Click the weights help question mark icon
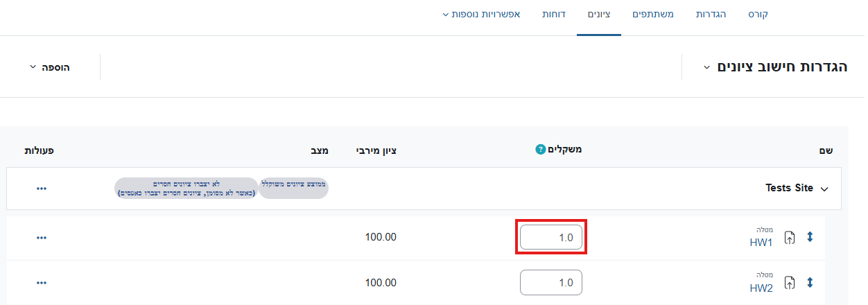Image resolution: width=868 pixels, height=305 pixels. [x=541, y=150]
